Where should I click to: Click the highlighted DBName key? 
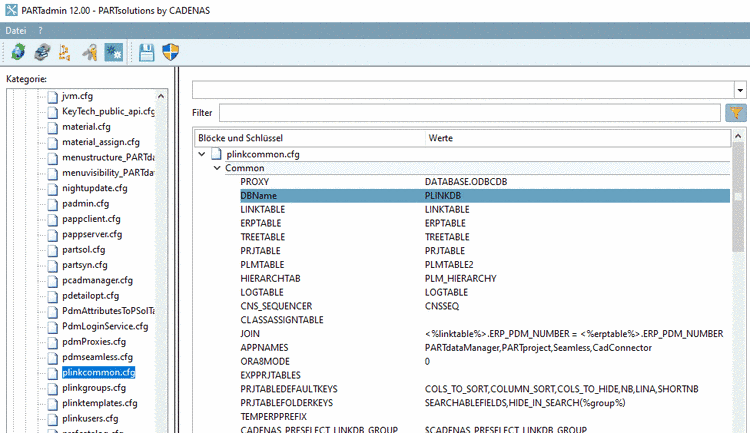(258, 196)
